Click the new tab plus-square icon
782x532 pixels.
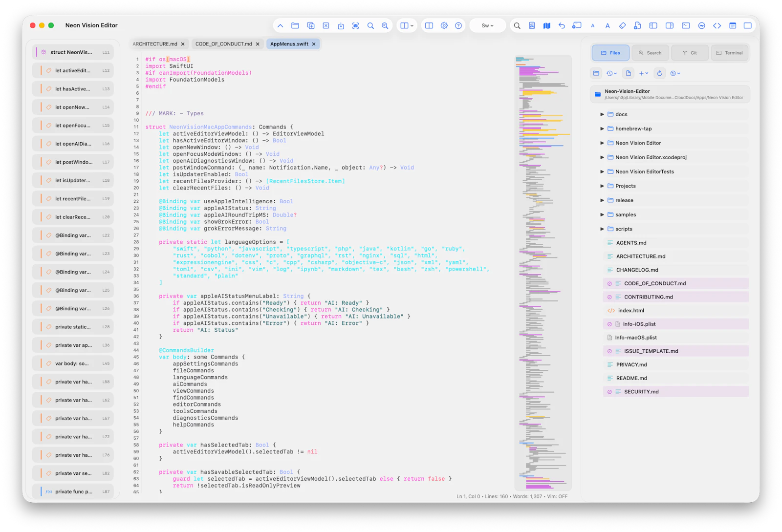pos(311,26)
